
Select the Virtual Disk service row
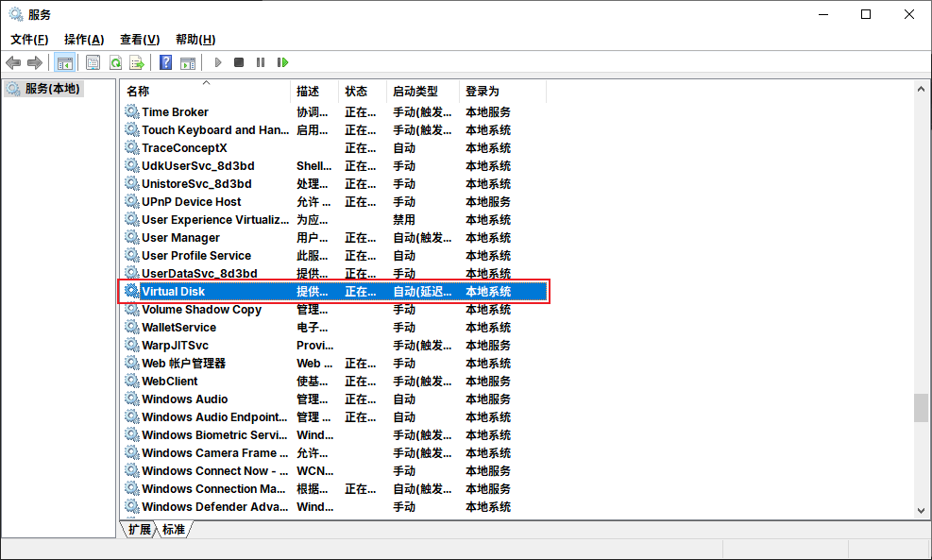(334, 291)
